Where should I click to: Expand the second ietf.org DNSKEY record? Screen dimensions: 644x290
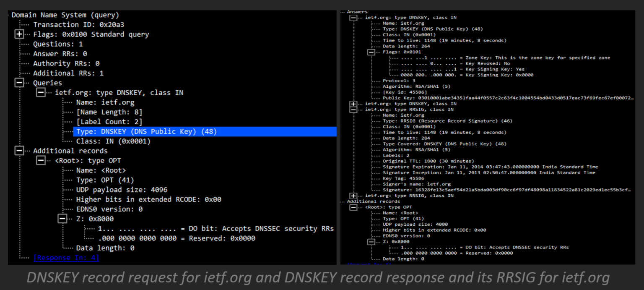click(x=353, y=103)
